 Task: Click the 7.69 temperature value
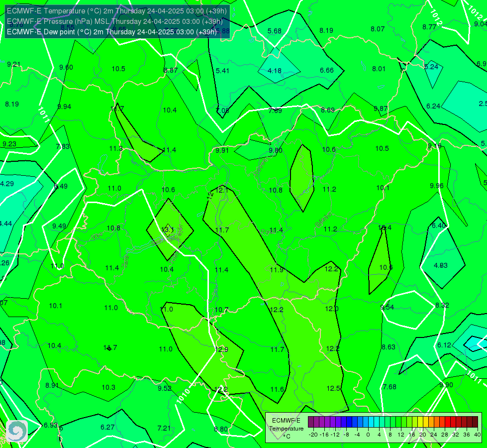(275, 111)
